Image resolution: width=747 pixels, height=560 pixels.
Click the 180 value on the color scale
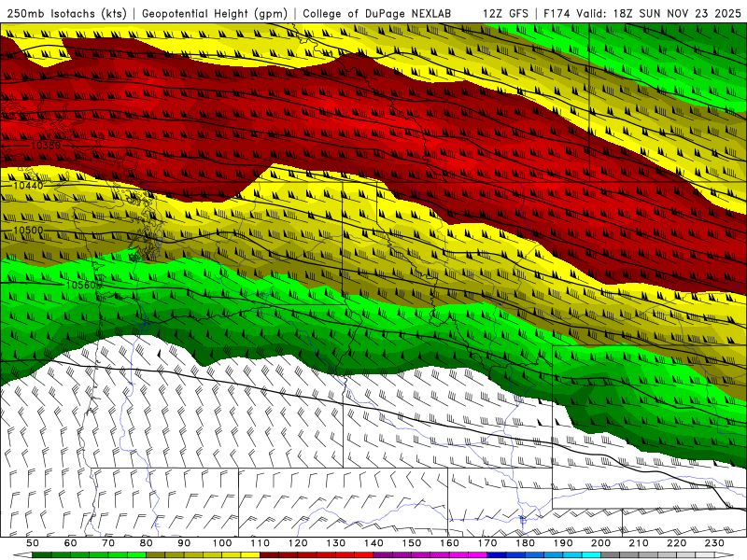[526, 543]
